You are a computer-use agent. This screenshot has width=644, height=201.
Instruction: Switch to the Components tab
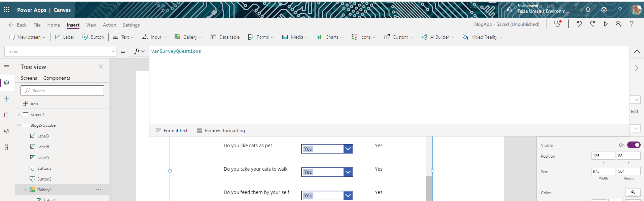click(57, 78)
